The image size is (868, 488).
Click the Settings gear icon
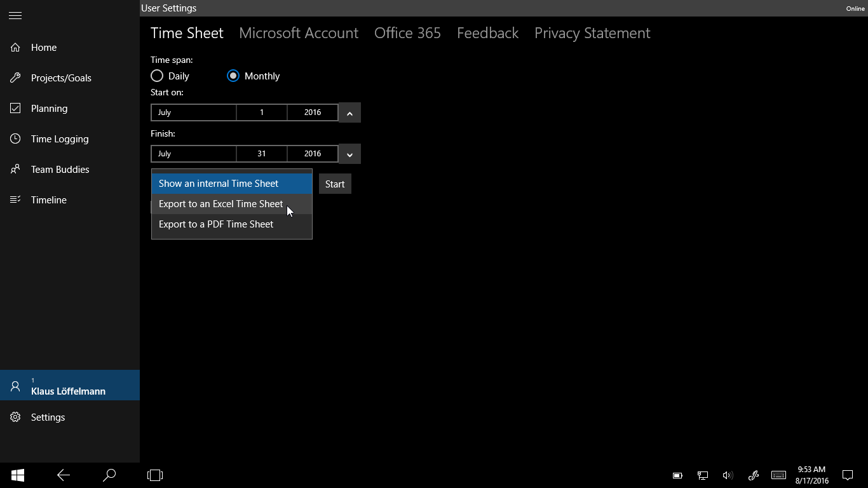pos(15,417)
